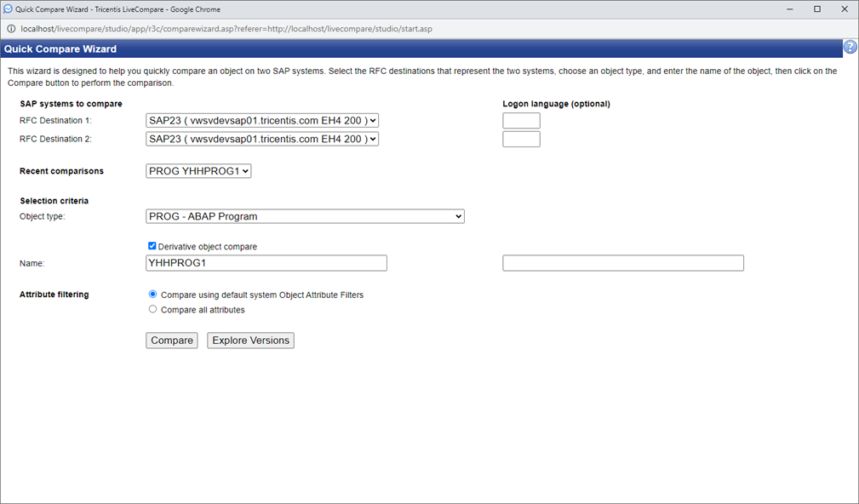859x504 pixels.
Task: Maximize the Quick Compare Wizard window
Action: coord(817,9)
